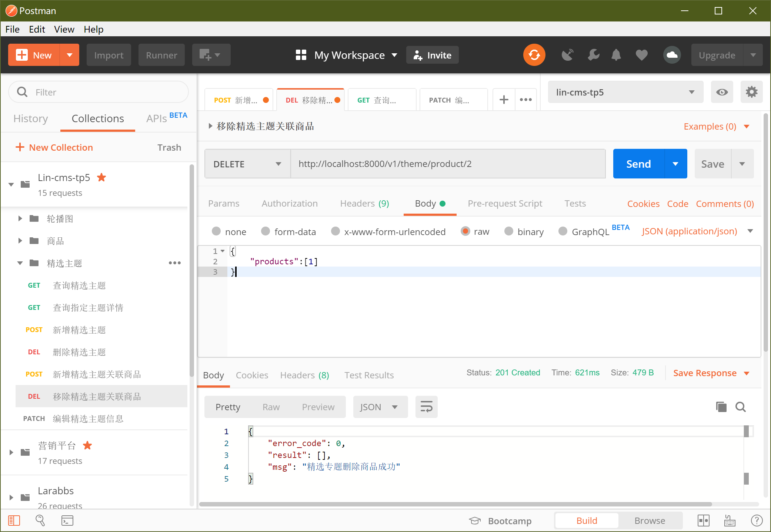Open Save button dropdown arrow
The width and height of the screenshot is (771, 532).
(x=742, y=164)
